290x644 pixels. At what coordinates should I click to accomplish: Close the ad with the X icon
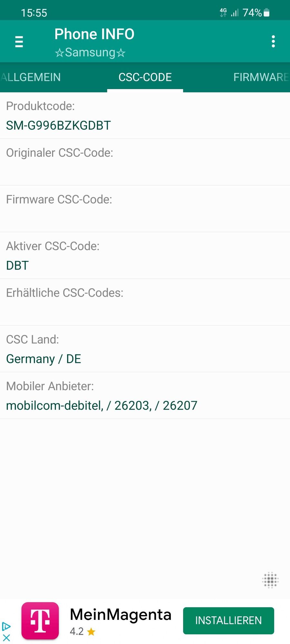tap(6, 638)
